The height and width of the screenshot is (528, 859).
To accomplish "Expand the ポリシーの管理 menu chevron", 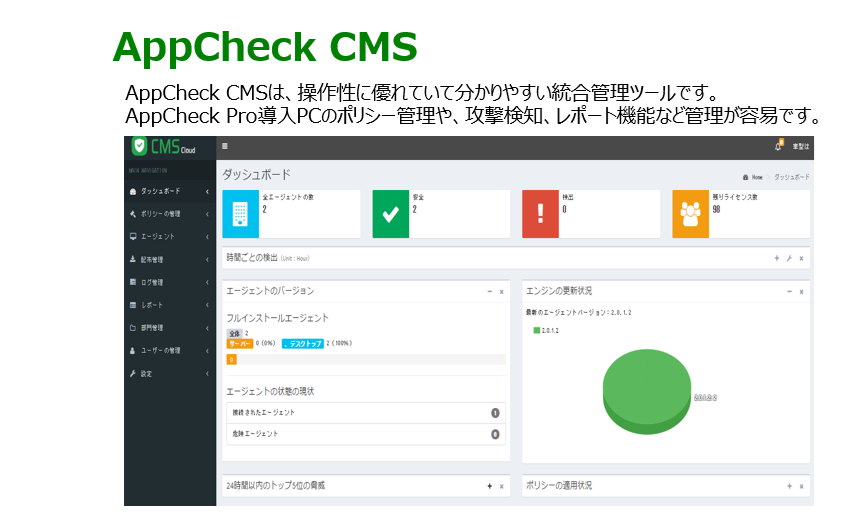I will click(207, 214).
